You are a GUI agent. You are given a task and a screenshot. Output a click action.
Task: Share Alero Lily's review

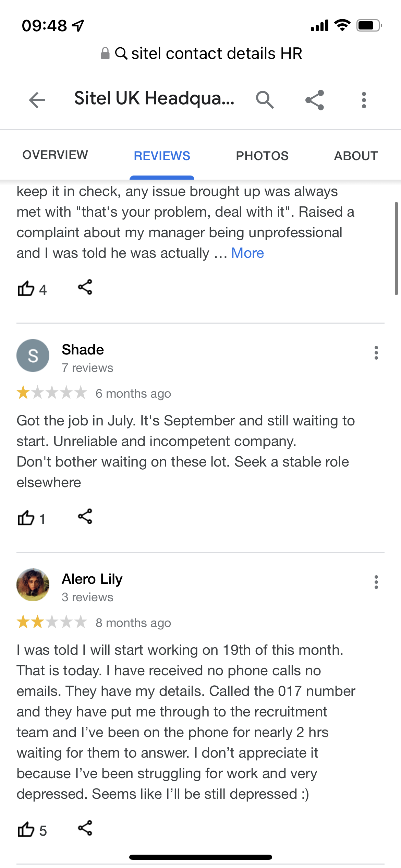click(85, 828)
